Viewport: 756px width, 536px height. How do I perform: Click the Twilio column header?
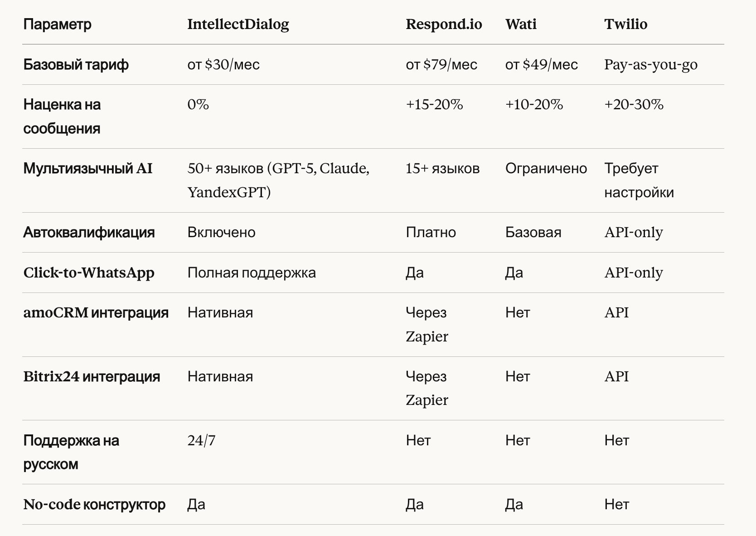[x=625, y=24]
